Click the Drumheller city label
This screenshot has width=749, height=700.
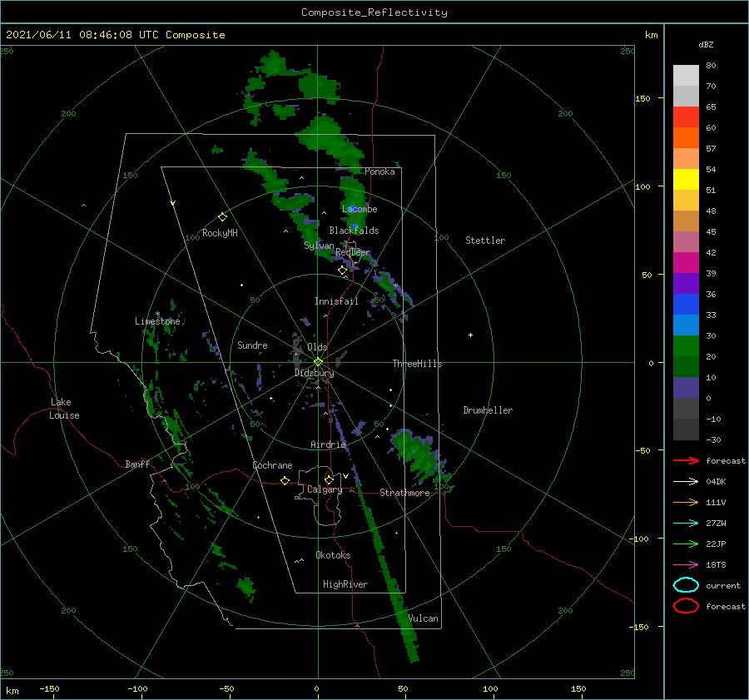click(x=488, y=410)
